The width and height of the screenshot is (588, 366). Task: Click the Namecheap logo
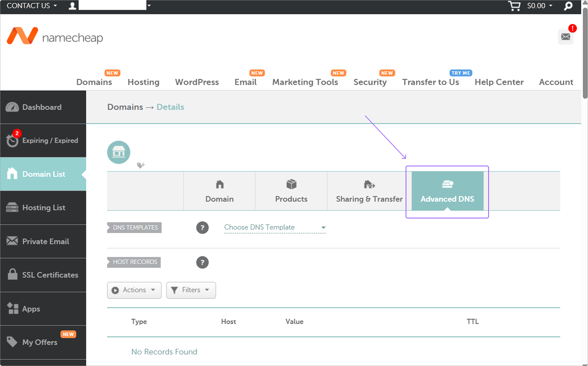coord(55,36)
